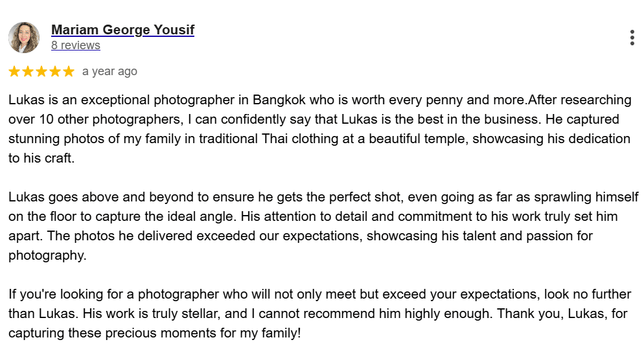Open the three-dot review options menu
The image size is (644, 353).
click(632, 38)
